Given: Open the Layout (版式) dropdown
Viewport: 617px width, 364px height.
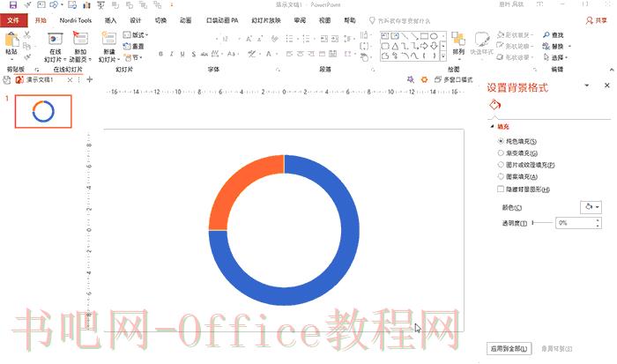Looking at the screenshot, I should click(x=136, y=35).
